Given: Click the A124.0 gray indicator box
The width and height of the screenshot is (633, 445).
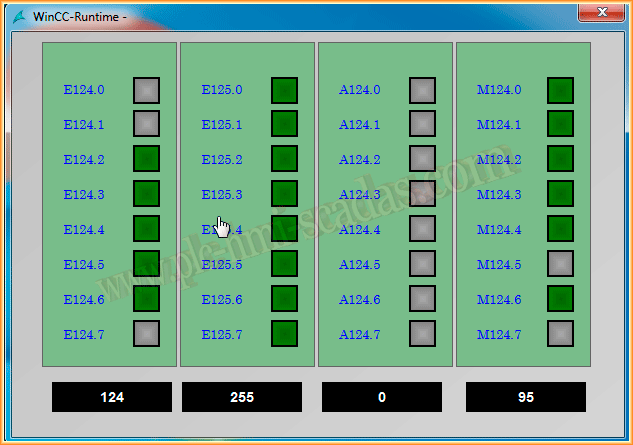Looking at the screenshot, I should click(422, 90).
